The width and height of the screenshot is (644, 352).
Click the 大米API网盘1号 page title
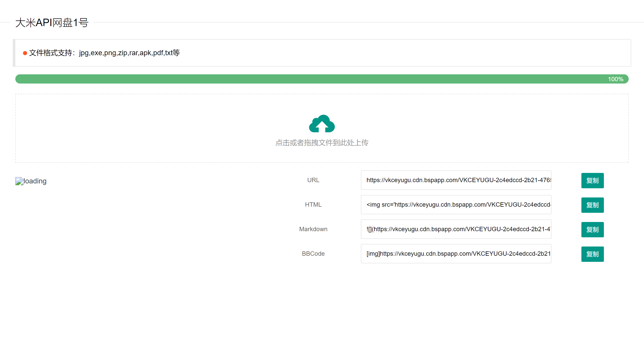pyautogui.click(x=52, y=22)
